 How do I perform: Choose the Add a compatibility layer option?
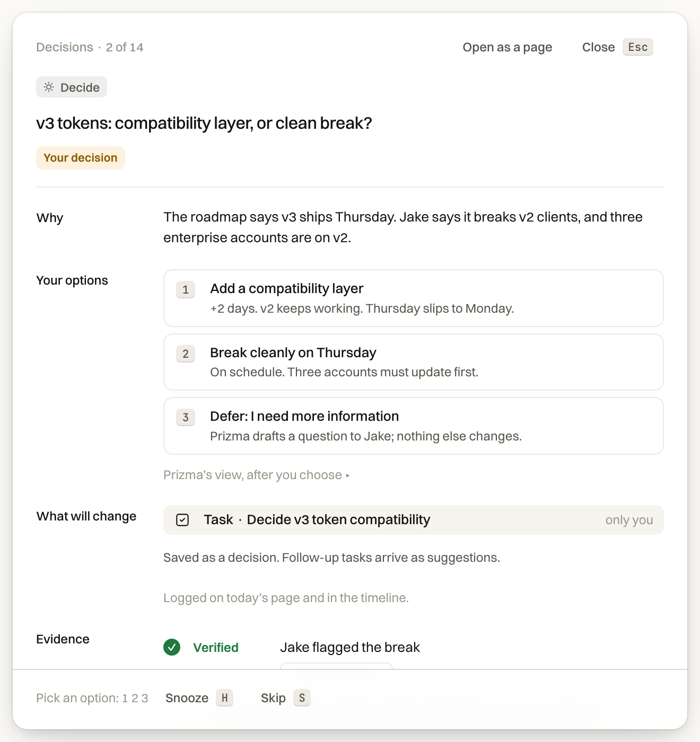click(x=414, y=298)
